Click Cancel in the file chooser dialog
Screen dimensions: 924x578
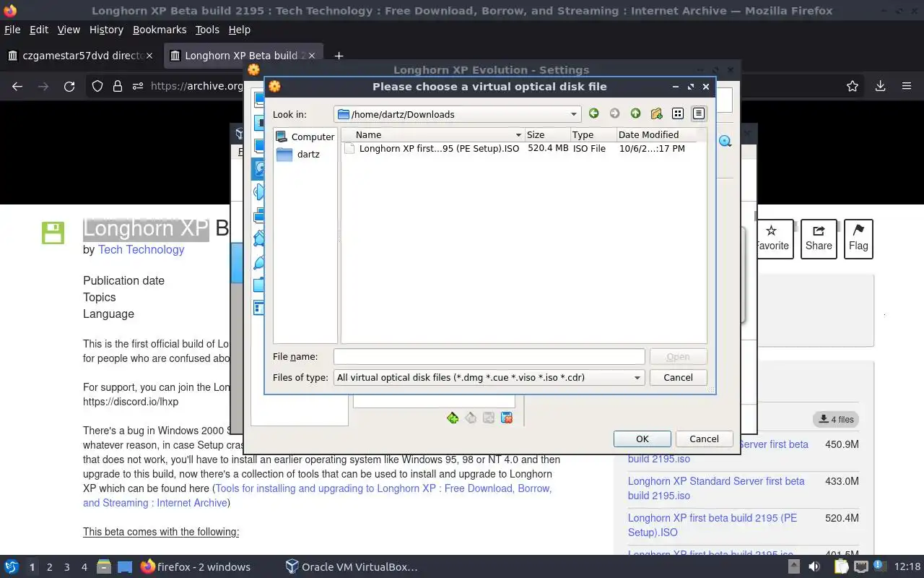coord(678,377)
